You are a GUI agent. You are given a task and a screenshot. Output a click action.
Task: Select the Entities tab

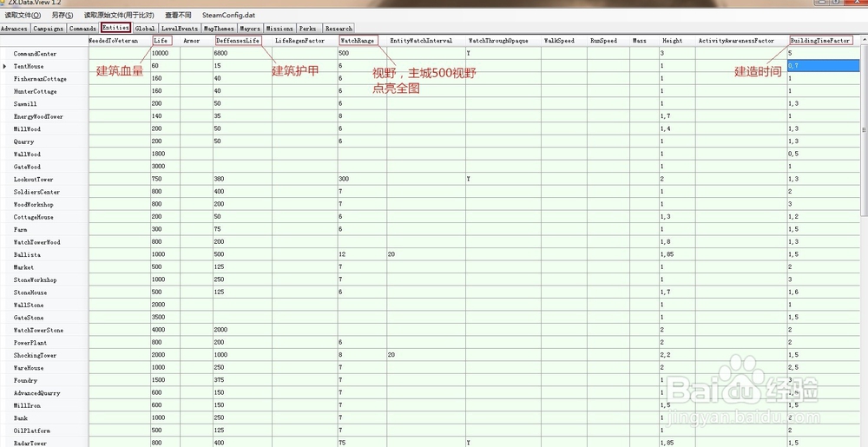click(x=115, y=28)
